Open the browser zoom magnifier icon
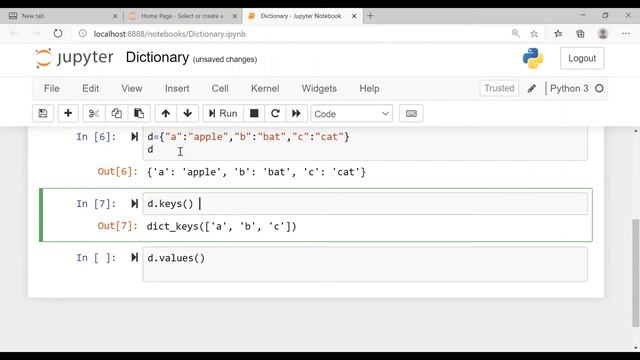 (x=516, y=34)
